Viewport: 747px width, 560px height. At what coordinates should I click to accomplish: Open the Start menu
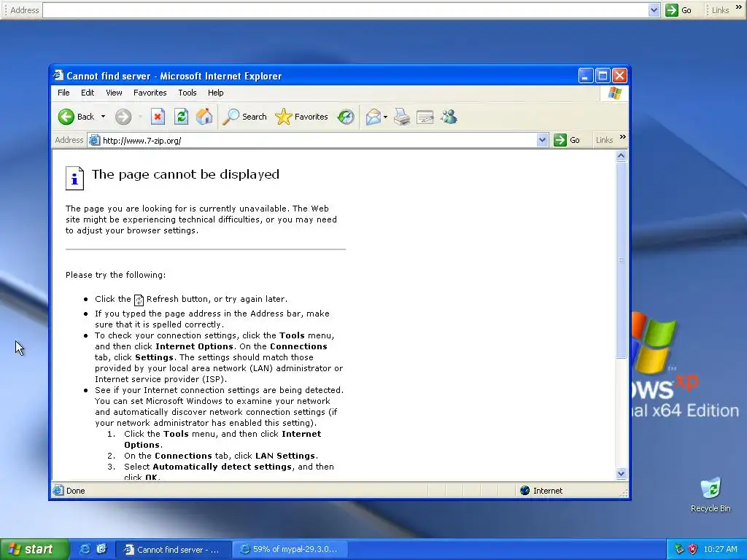point(34,549)
